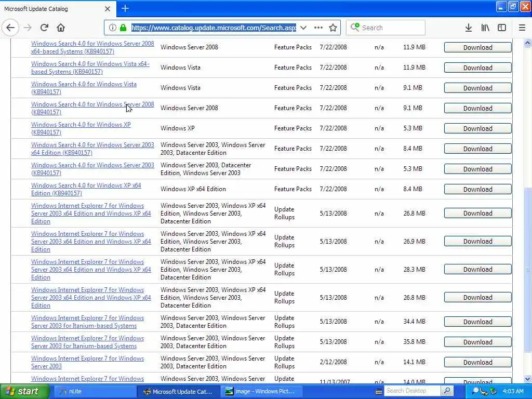Open Windows Search 4.0 for Windows XP (KB940157) link

point(81,129)
